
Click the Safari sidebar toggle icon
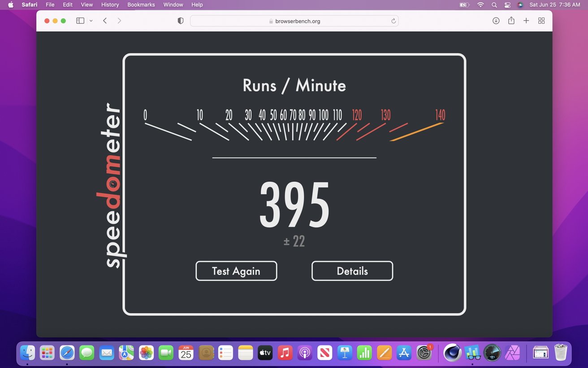[80, 21]
